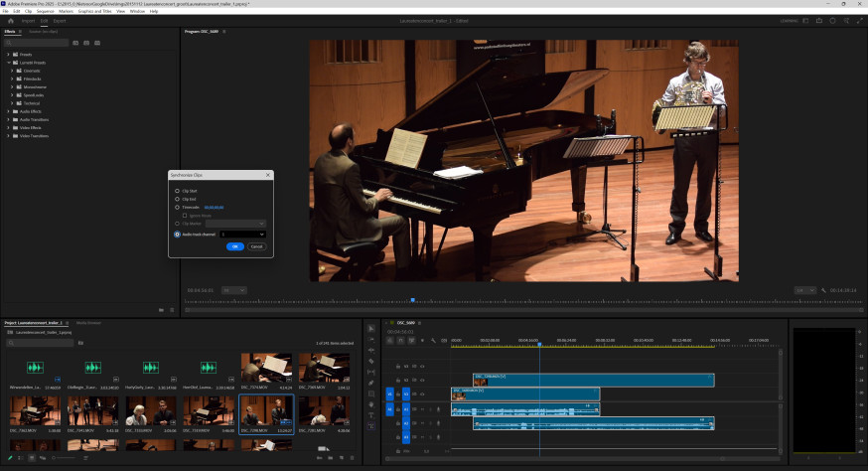Cancel the Synchronize Clips dialog
Viewport: 868px width, 471px height.
coord(257,246)
